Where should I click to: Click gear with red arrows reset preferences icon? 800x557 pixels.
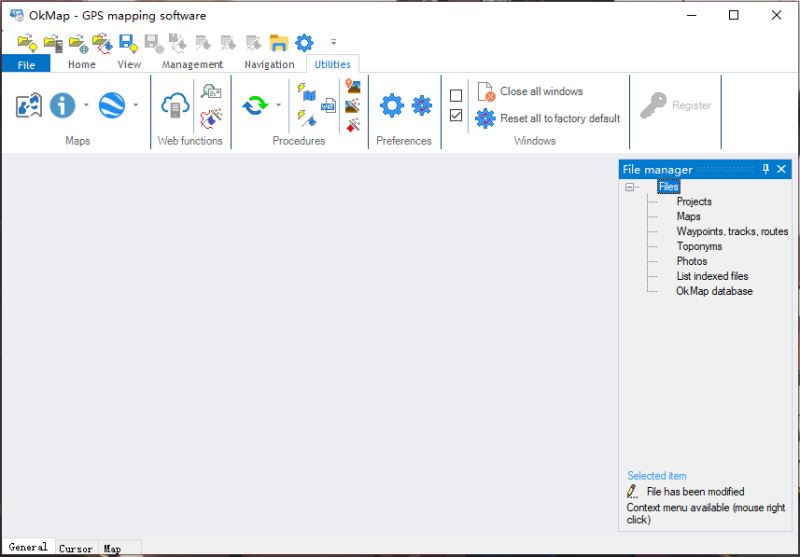pyautogui.click(x=421, y=106)
